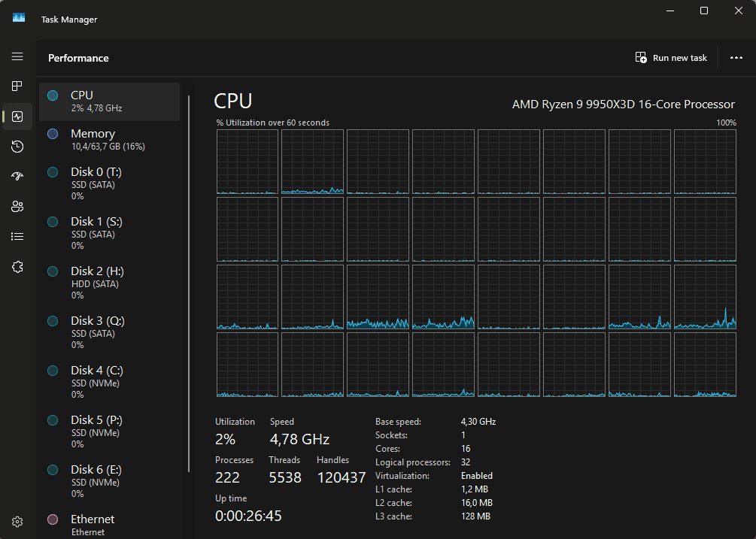The width and height of the screenshot is (756, 539).
Task: Open the Services page icon
Action: point(17,267)
